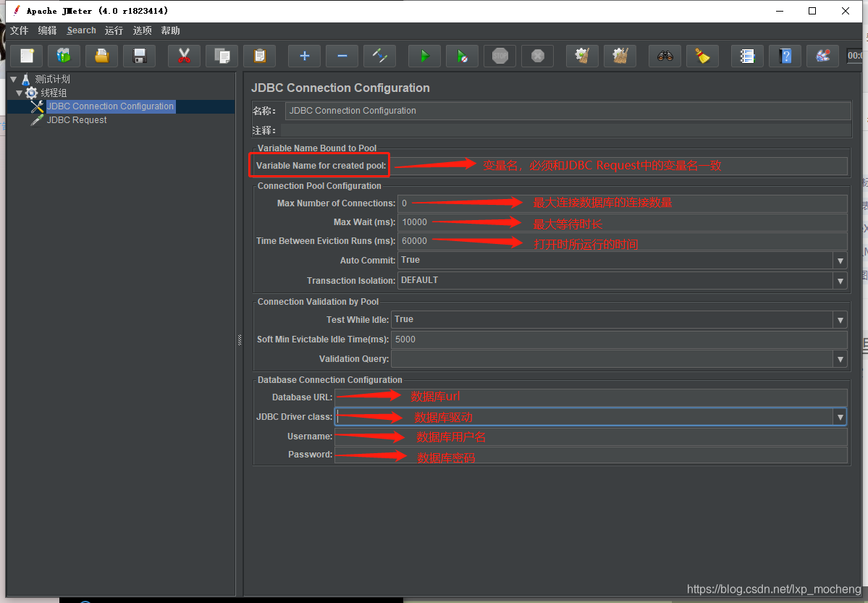Click the Username field
This screenshot has height=603, width=868.
click(591, 437)
